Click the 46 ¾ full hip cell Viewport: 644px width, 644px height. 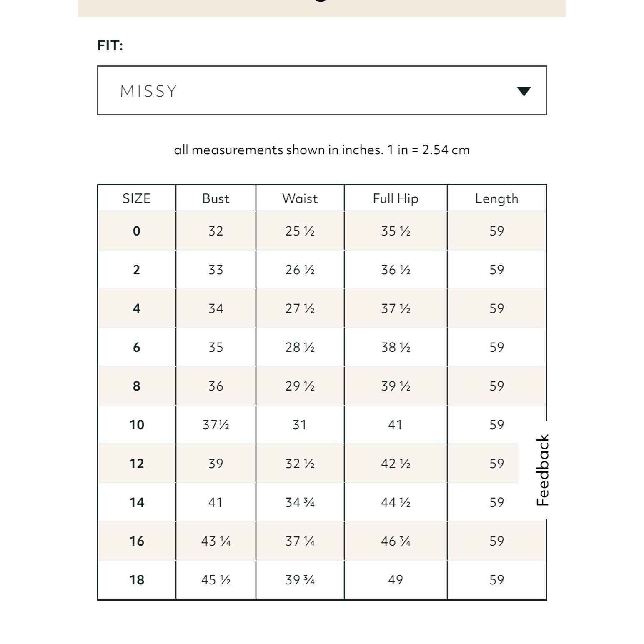coord(396,541)
